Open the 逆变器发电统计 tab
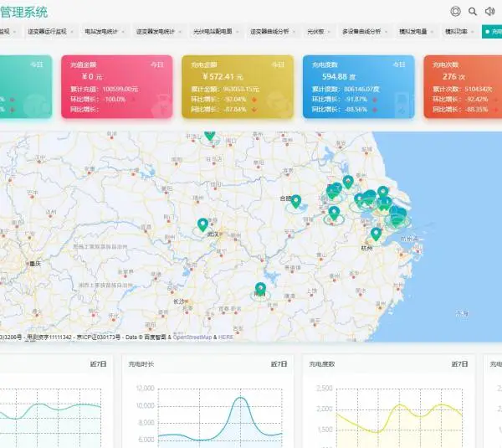 (x=156, y=32)
